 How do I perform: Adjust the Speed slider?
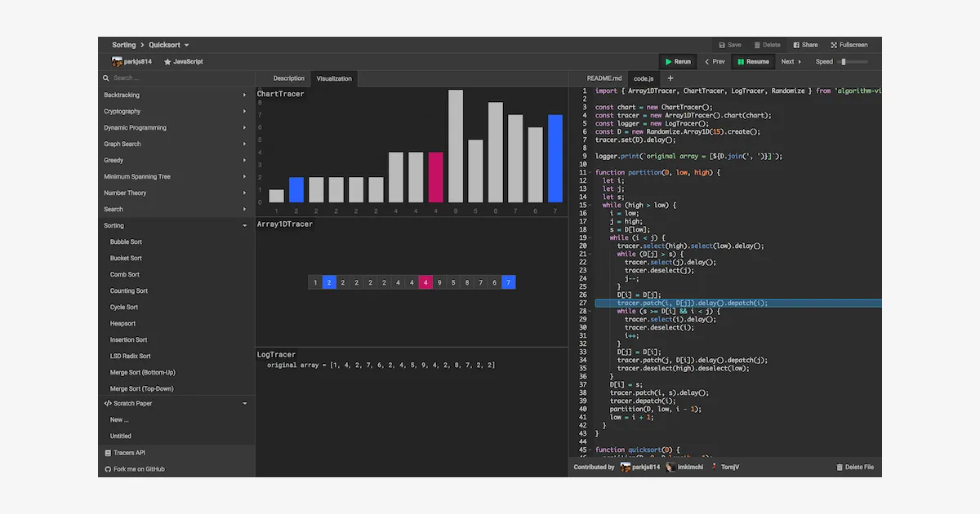(853, 61)
